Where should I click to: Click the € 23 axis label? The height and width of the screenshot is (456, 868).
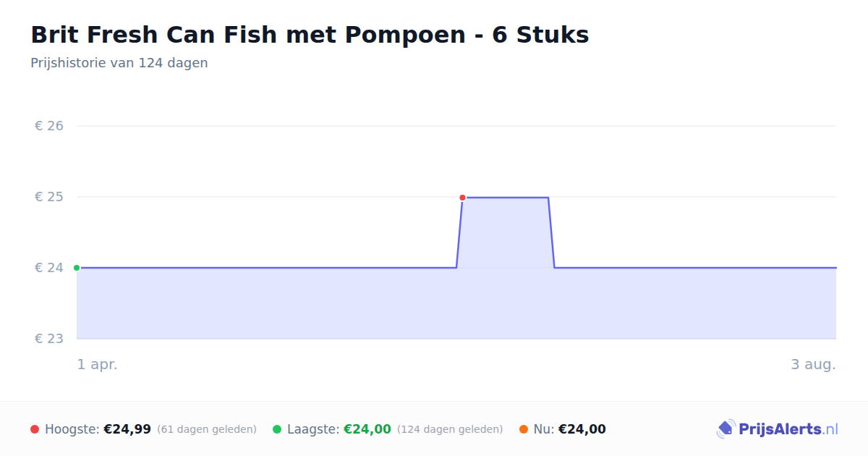(x=49, y=339)
